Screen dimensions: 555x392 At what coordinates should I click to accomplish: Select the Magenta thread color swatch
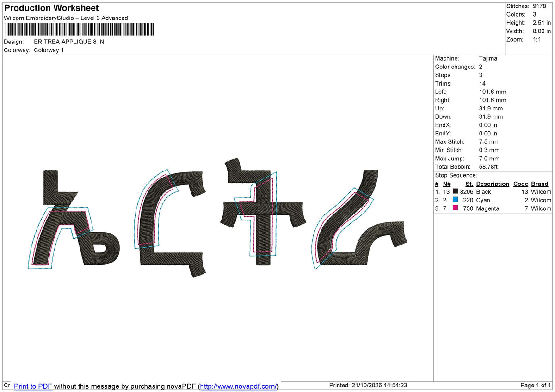pyautogui.click(x=456, y=208)
